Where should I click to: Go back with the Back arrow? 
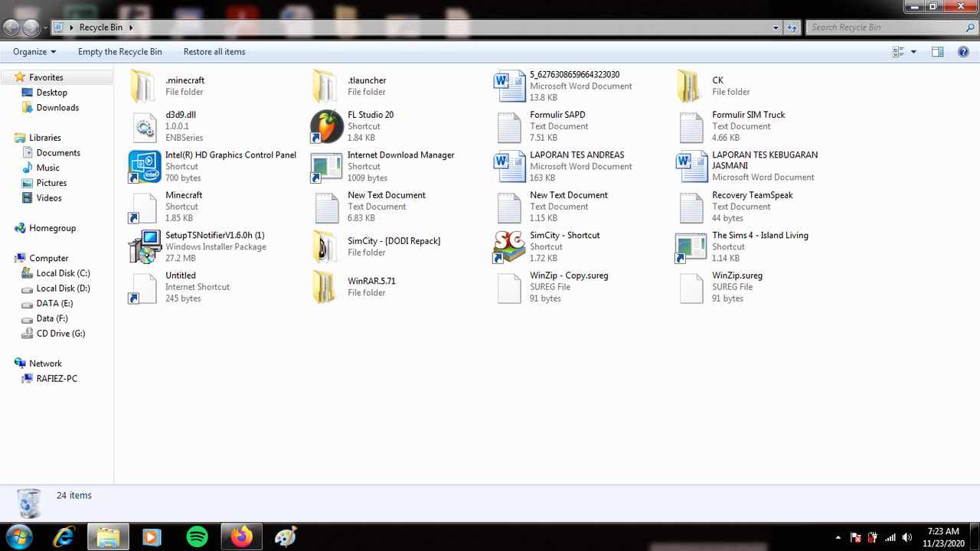click(x=11, y=28)
